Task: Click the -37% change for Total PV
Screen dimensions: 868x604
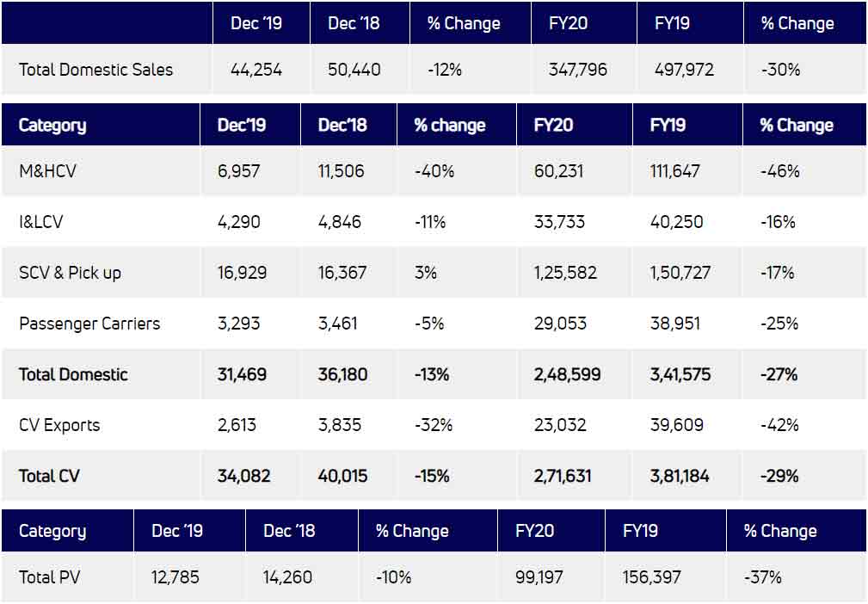Action: [x=763, y=576]
